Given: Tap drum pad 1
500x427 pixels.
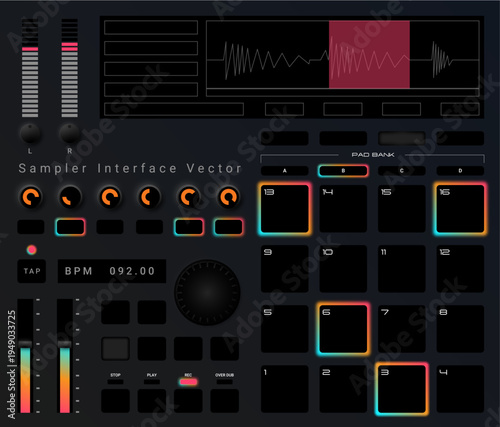Looking at the screenshot, I should pos(284,389).
